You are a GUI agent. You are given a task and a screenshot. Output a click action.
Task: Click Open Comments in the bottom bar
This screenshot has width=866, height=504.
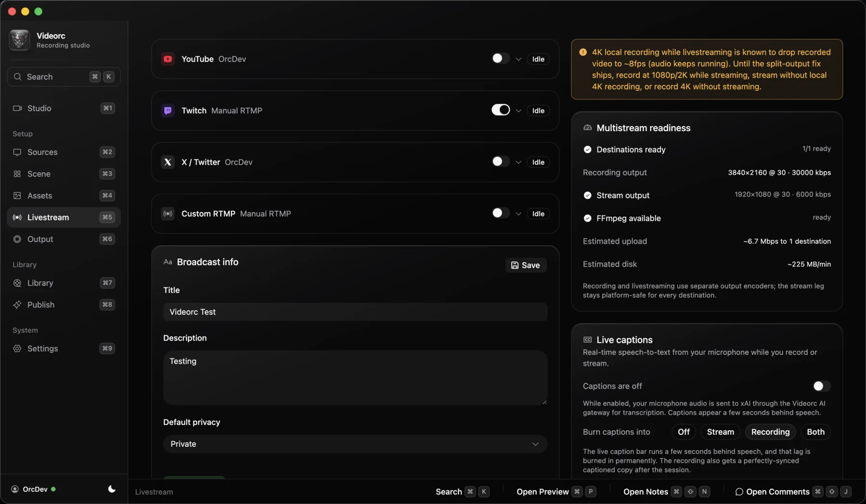793,491
